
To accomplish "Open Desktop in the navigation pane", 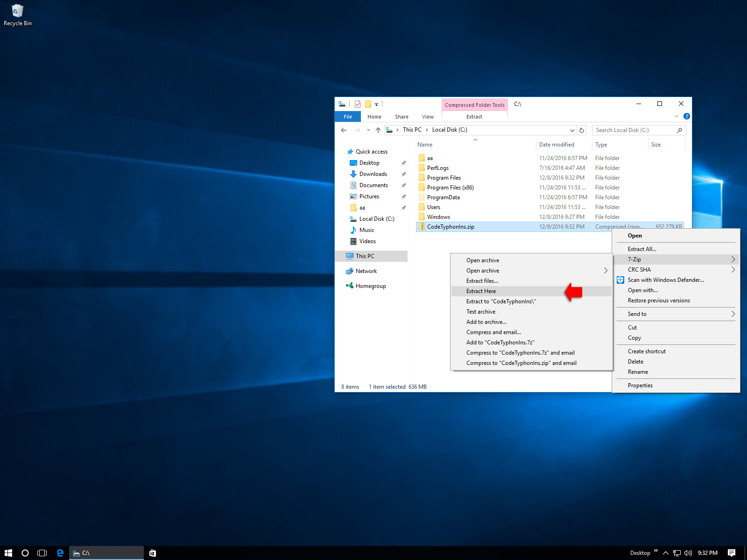I will 369,163.
